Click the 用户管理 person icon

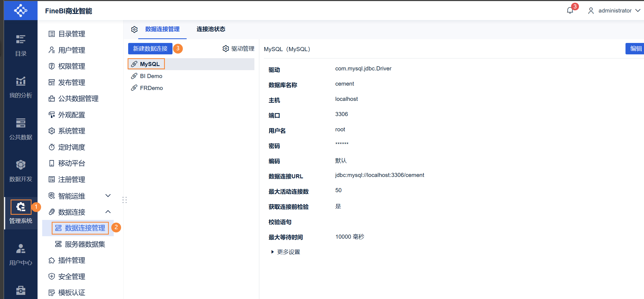pyautogui.click(x=52, y=50)
